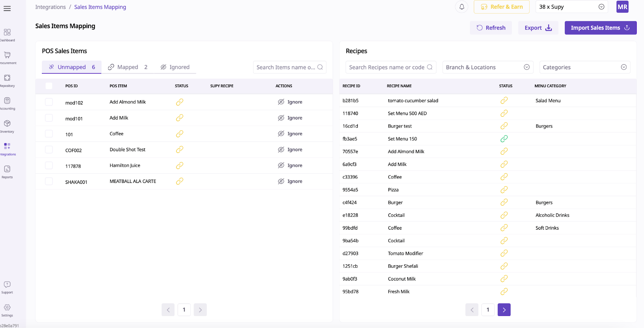
Task: Open the hamburger menu icon
Action: click(x=7, y=8)
